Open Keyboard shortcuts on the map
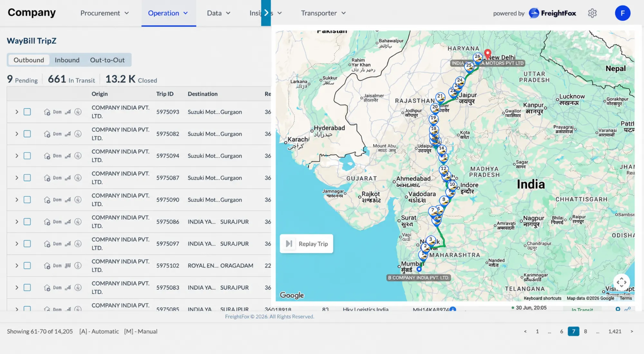Viewport: 644px width, 354px height. coord(542,298)
